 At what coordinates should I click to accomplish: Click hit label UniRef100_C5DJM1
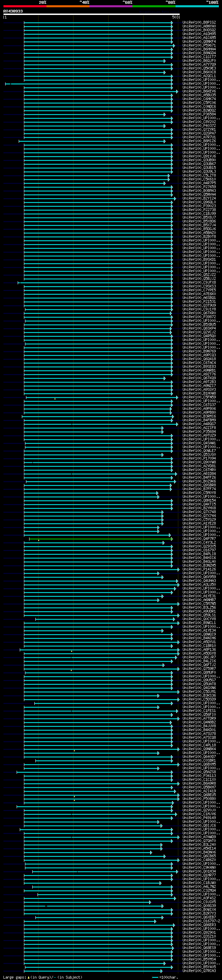199,691
